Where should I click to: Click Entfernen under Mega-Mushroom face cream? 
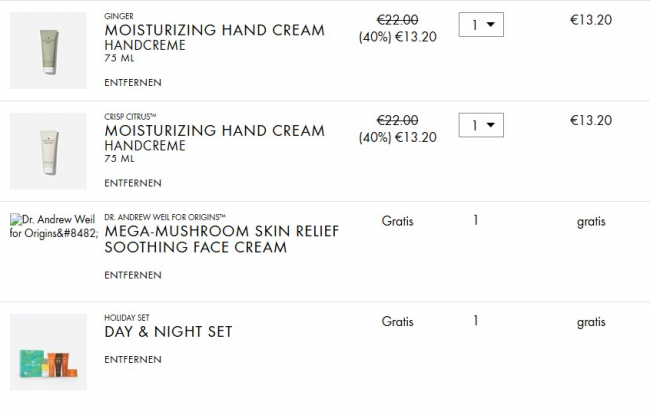pyautogui.click(x=132, y=274)
